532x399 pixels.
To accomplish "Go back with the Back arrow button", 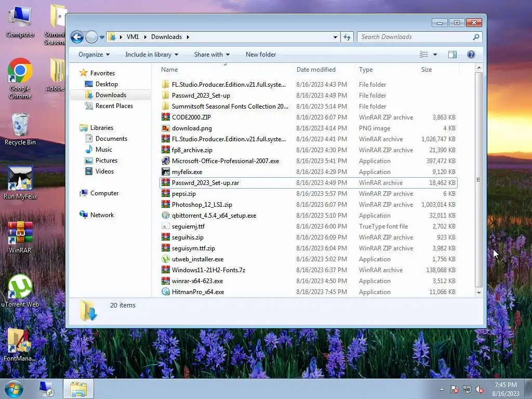I will point(77,37).
